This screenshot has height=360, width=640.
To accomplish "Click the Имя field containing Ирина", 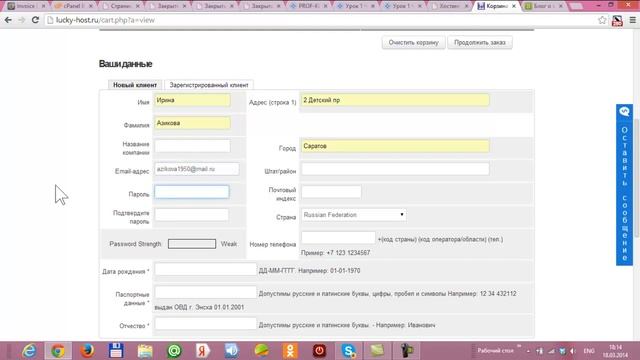I will pyautogui.click(x=192, y=100).
